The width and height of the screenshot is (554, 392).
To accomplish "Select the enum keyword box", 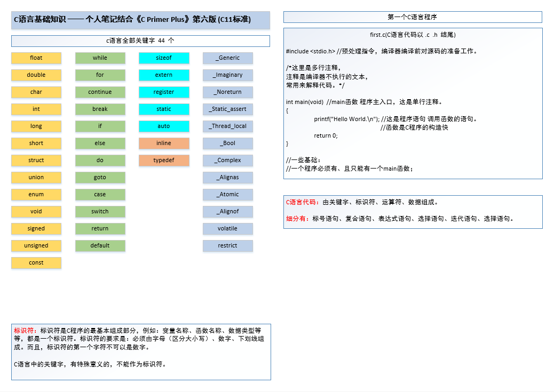I will [x=36, y=194].
